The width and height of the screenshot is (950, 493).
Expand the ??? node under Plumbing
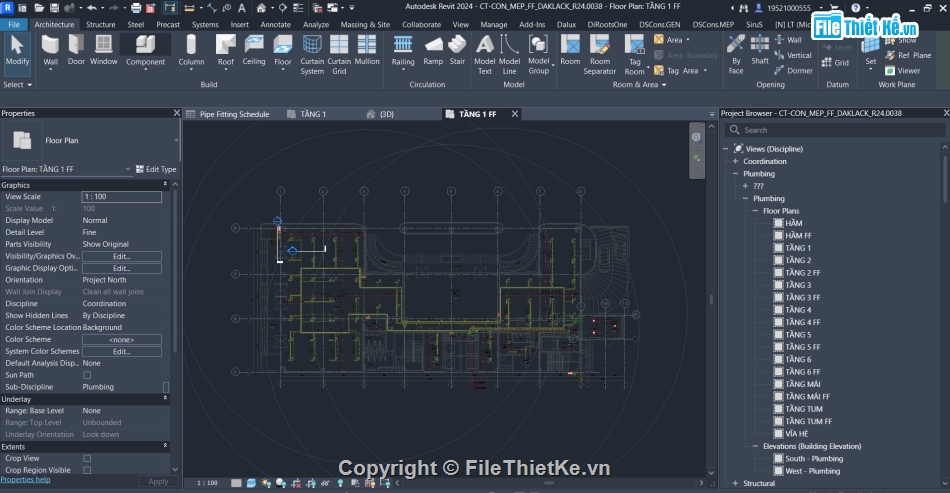(745, 186)
